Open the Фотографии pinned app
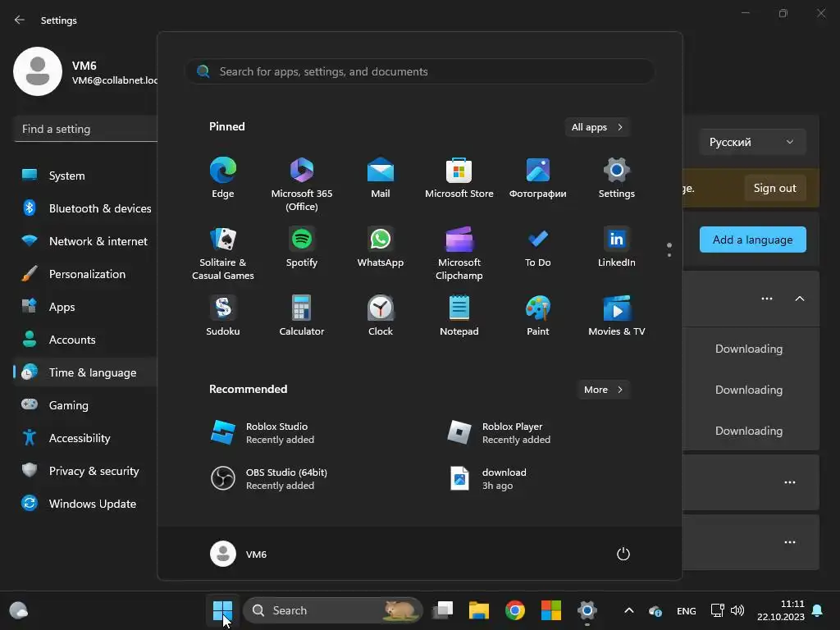Image resolution: width=840 pixels, height=630 pixels. pyautogui.click(x=538, y=178)
